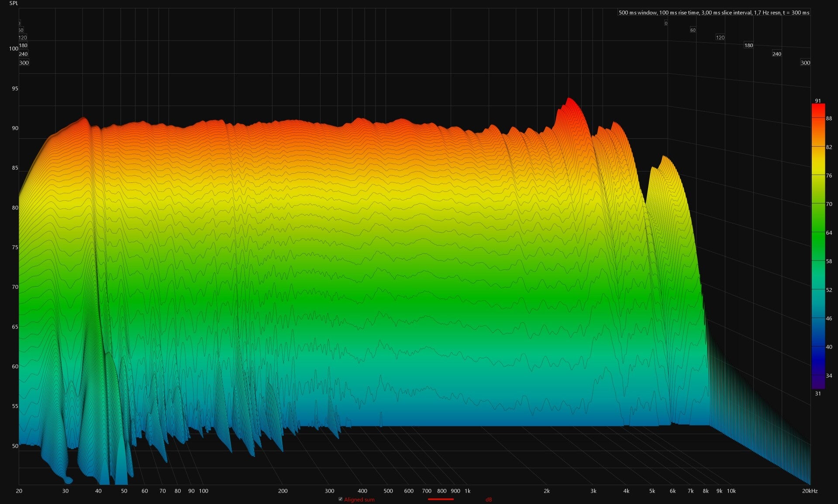
Task: Click the 20kHz frequency axis label
Action: [809, 491]
